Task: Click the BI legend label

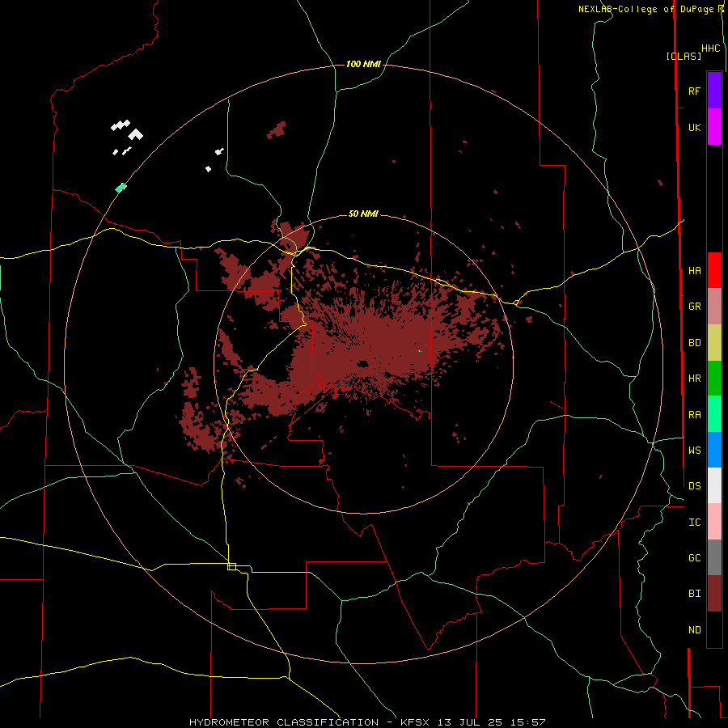Action: tap(694, 594)
